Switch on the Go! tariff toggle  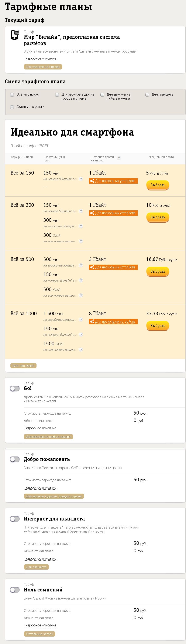coord(15,389)
